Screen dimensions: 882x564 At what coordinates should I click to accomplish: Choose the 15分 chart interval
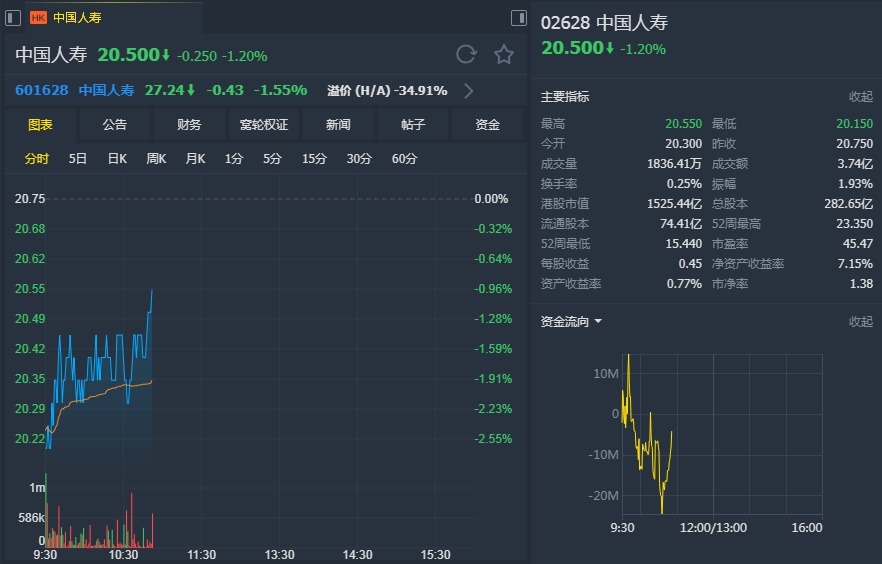[x=314, y=159]
